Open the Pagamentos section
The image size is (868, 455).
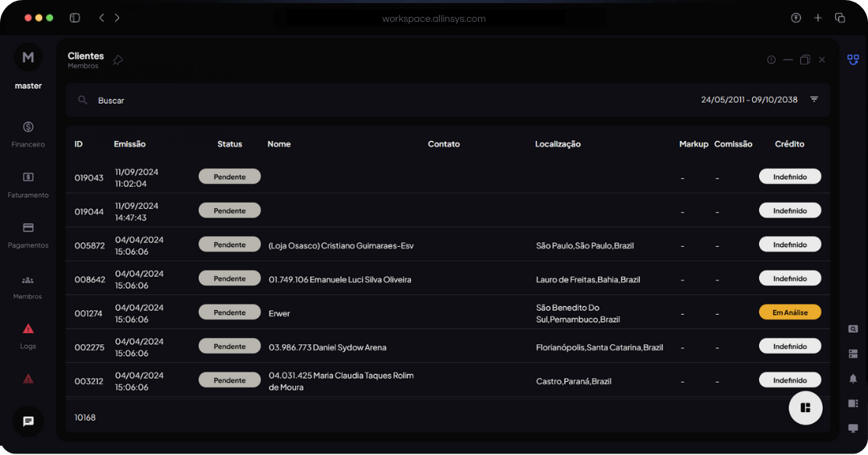coord(27,235)
